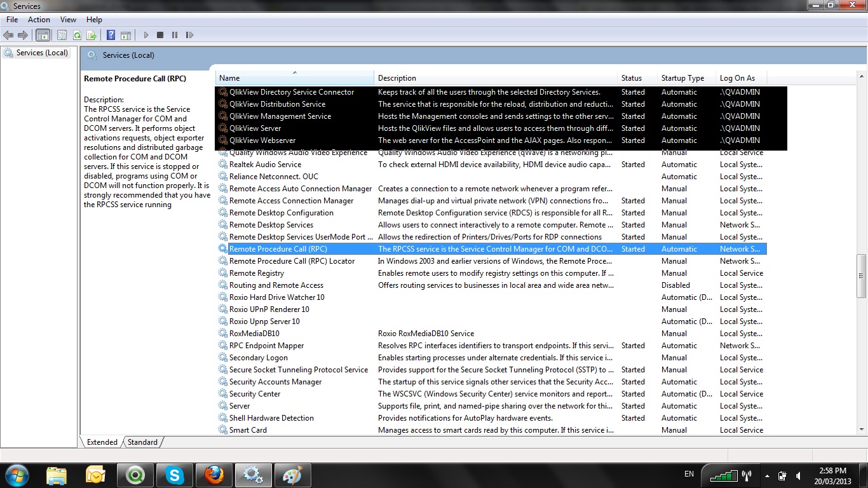Viewport: 868px width, 488px height.
Task: Click the Services (Local) header panel icon
Action: [x=92, y=55]
